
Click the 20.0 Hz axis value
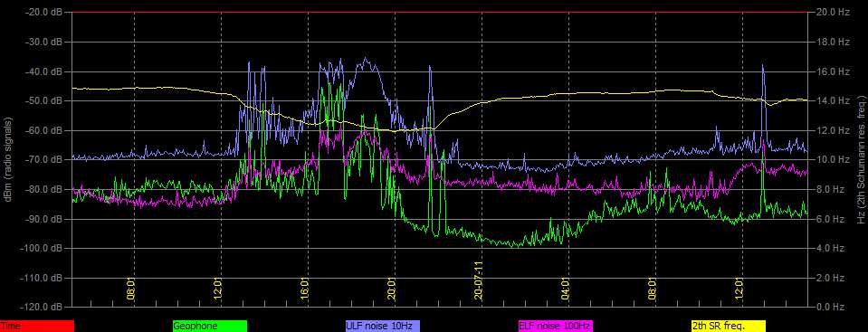point(833,12)
